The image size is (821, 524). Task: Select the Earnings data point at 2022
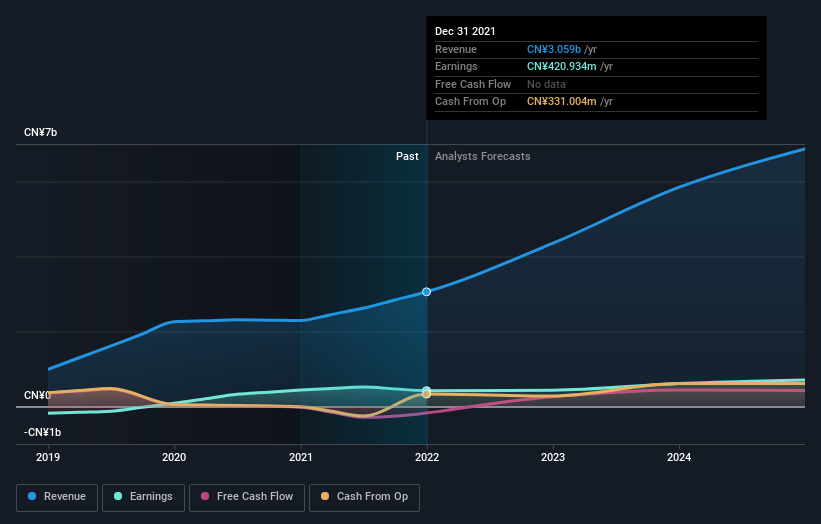pos(427,390)
